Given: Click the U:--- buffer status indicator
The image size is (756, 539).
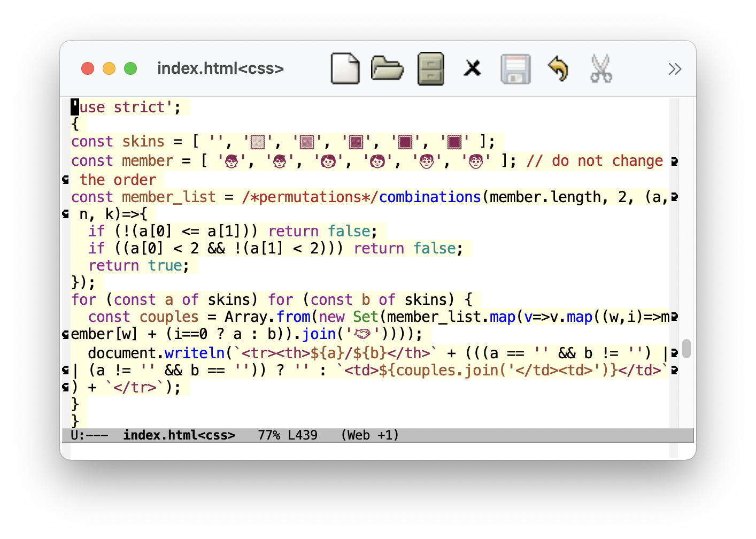Looking at the screenshot, I should pyautogui.click(x=89, y=435).
